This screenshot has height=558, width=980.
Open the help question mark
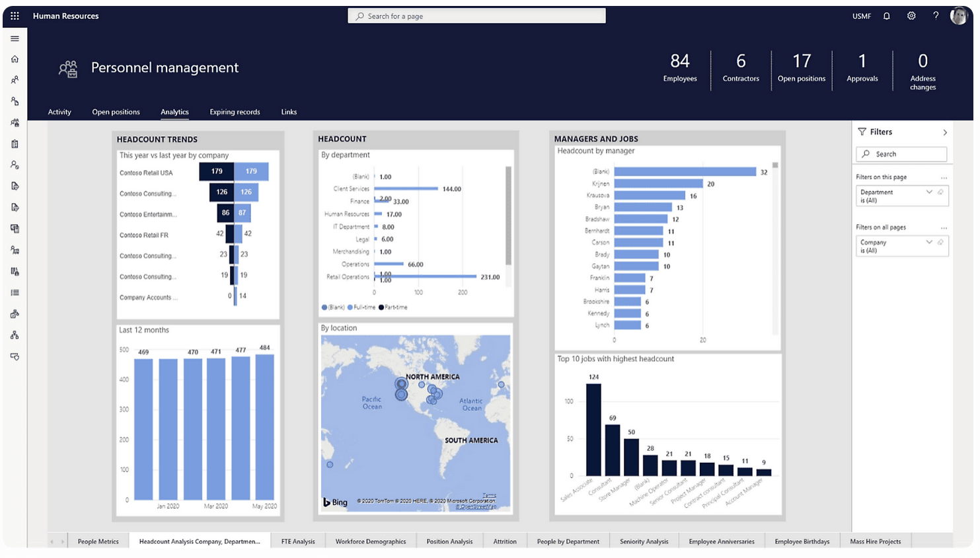936,16
